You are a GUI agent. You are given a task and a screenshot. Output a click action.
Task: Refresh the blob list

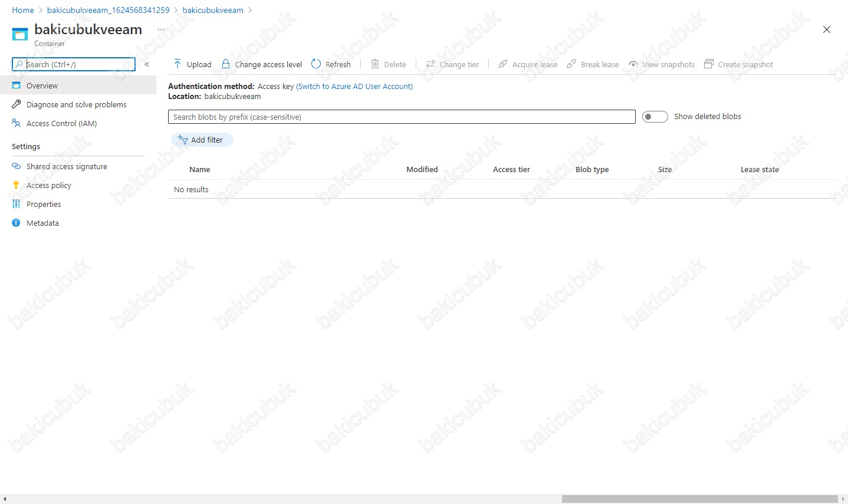tap(331, 64)
